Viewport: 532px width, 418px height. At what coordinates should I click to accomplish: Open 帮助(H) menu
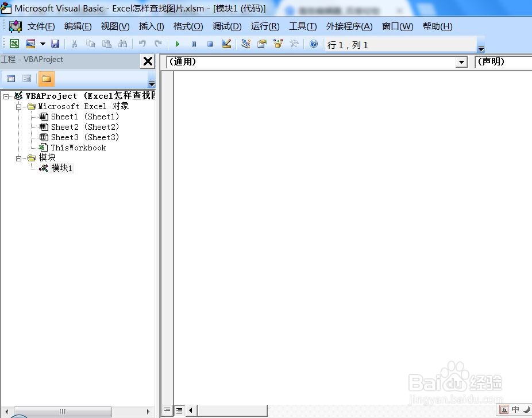(437, 26)
